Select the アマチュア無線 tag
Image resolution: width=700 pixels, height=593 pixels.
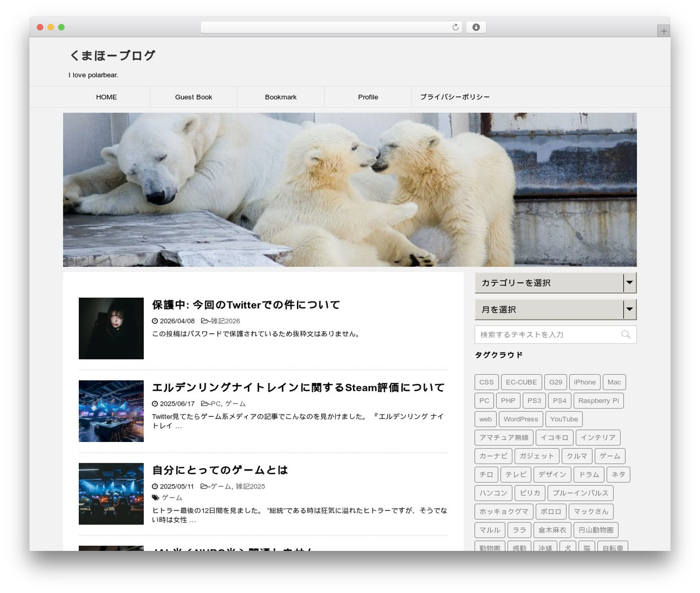pos(504,438)
